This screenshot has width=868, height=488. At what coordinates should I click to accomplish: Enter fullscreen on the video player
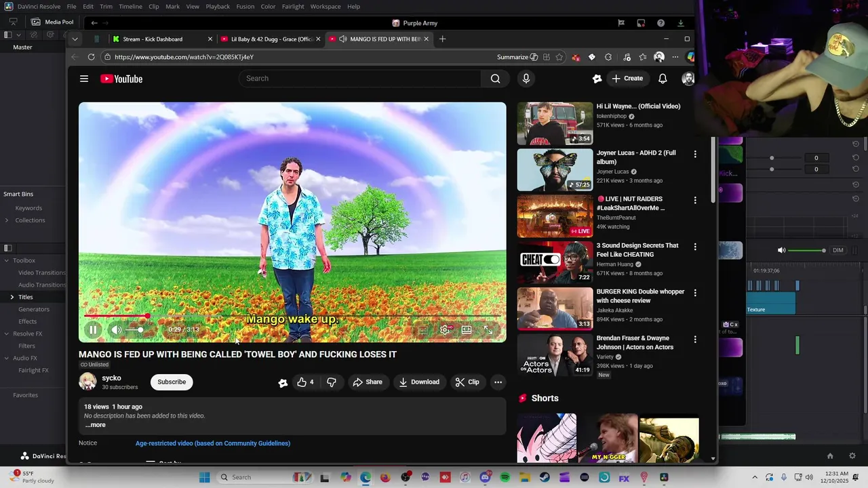click(x=488, y=330)
